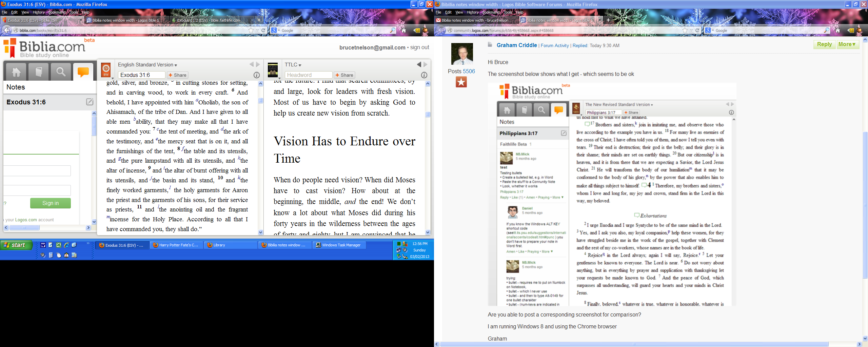
Task: Launch Excel from the quick launch bar
Action: pos(59,245)
